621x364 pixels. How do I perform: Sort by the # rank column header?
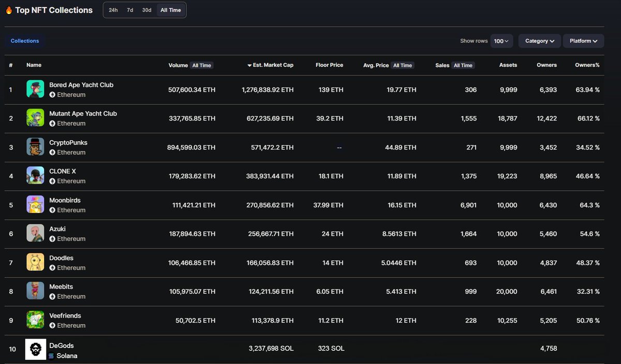10,65
